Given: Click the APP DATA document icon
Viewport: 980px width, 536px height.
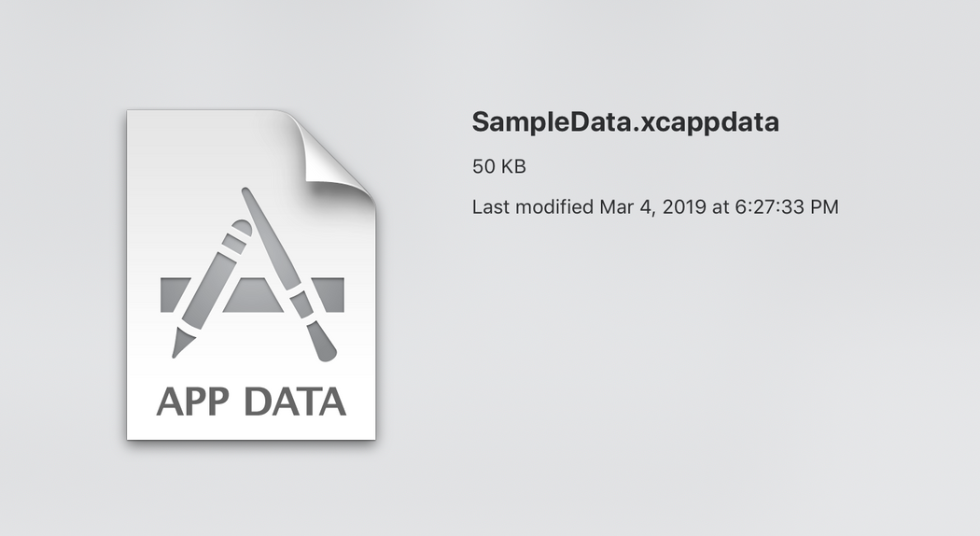Looking at the screenshot, I should 251,275.
